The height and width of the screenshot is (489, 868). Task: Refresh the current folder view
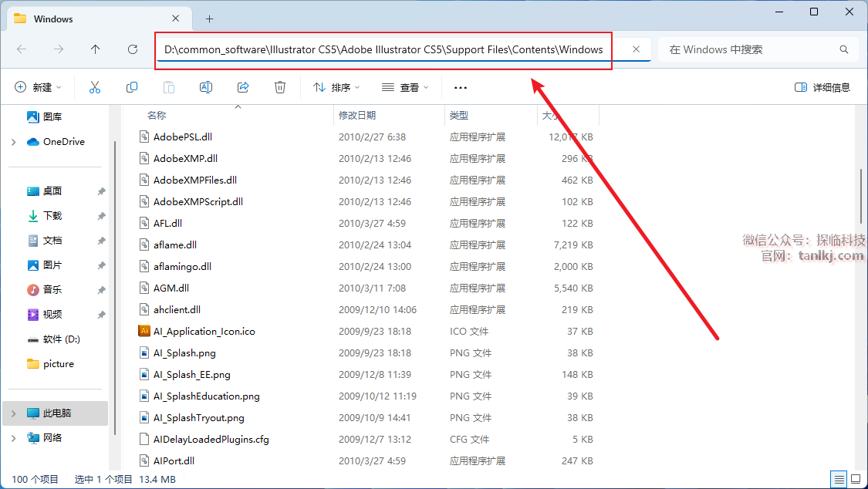[x=132, y=49]
